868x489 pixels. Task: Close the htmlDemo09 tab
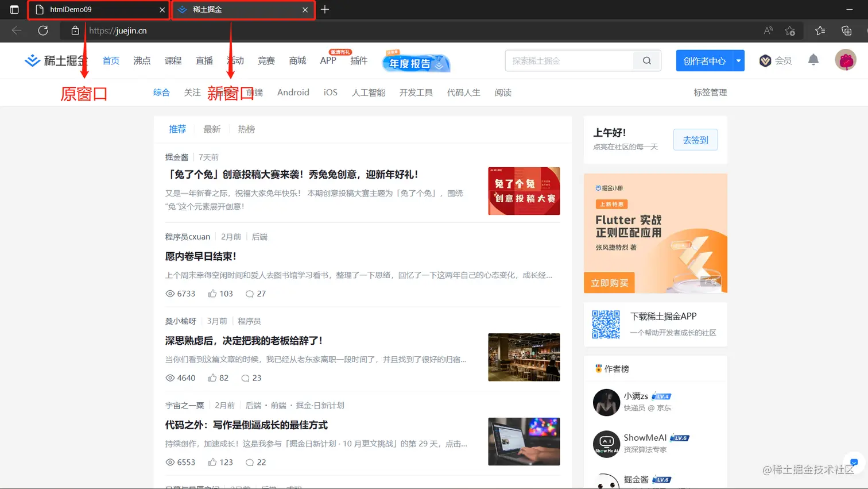[x=162, y=10]
